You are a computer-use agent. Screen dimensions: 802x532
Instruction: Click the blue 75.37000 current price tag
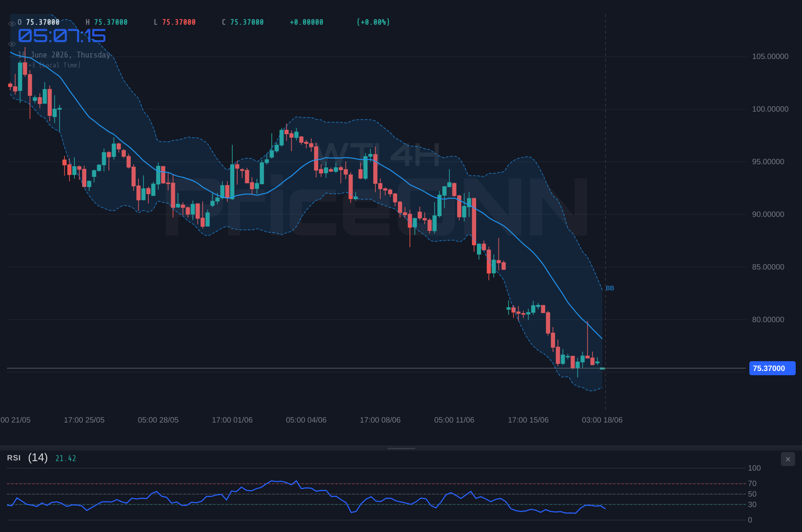772,368
